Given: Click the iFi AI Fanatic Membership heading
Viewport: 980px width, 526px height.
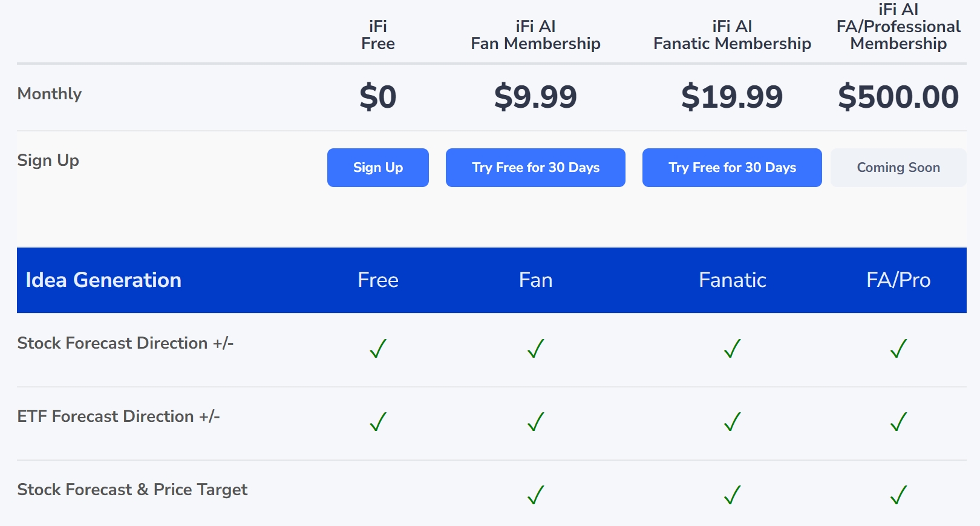Looking at the screenshot, I should [x=732, y=35].
